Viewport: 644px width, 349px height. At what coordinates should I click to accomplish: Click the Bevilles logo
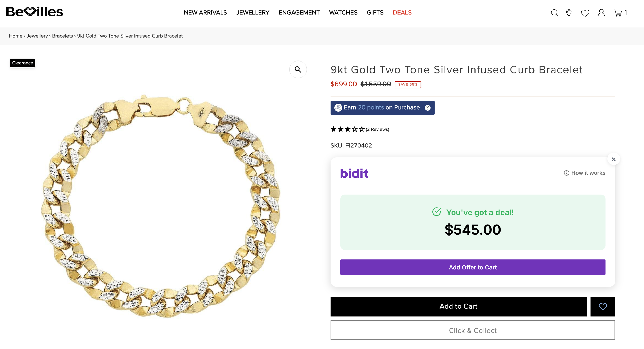coord(35,12)
